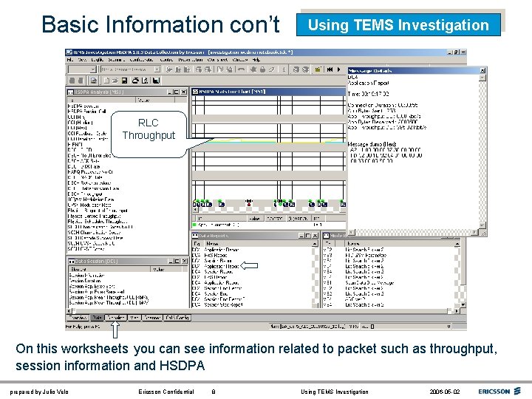Click the information icon in the toolbar
The width and height of the screenshot is (532, 399).
[284, 69]
